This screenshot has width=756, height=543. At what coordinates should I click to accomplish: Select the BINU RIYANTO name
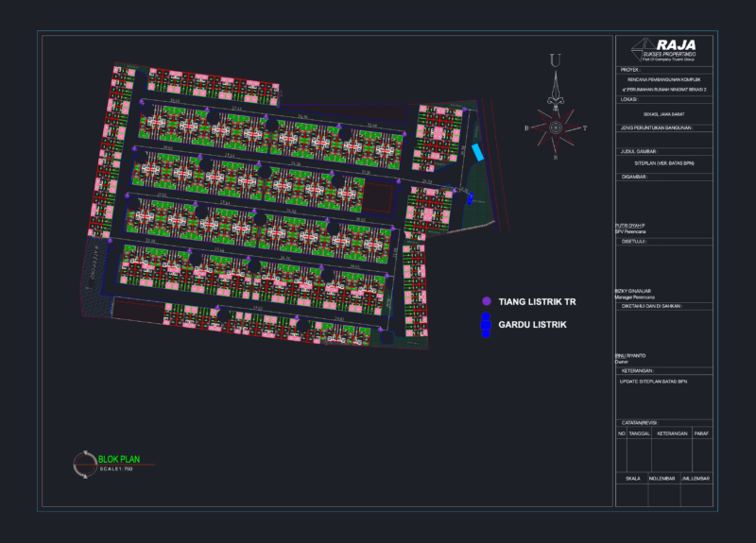coord(630,356)
